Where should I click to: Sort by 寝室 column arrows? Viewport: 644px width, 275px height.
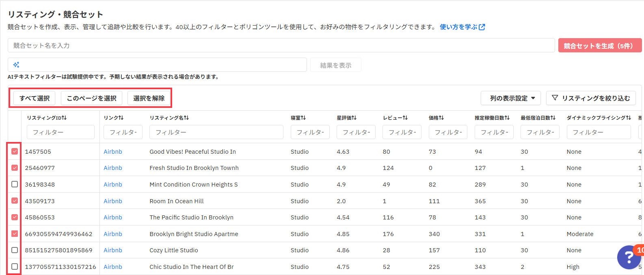pyautogui.click(x=303, y=118)
